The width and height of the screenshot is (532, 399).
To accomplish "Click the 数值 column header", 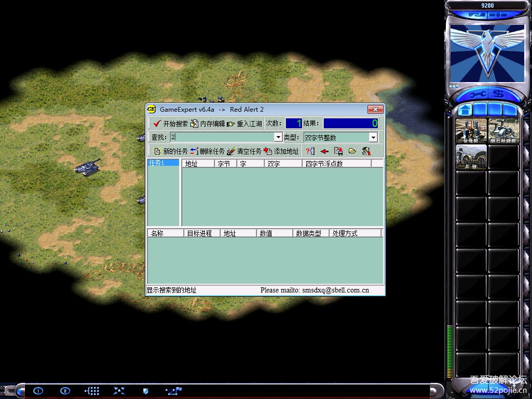I will (x=275, y=233).
